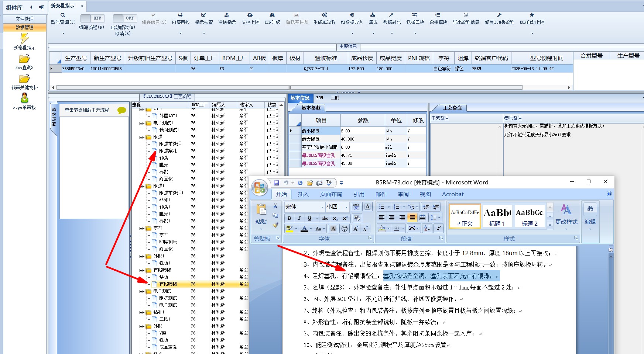
Task: Click 生成MI流程 gears icon
Action: (x=324, y=15)
